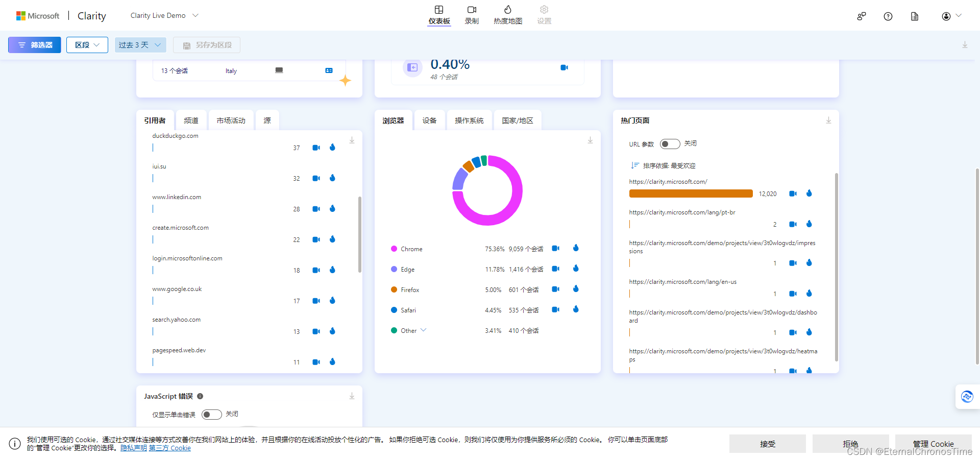View recordings for iui.su referrer
Screen dimensions: 980x460
coord(316,178)
